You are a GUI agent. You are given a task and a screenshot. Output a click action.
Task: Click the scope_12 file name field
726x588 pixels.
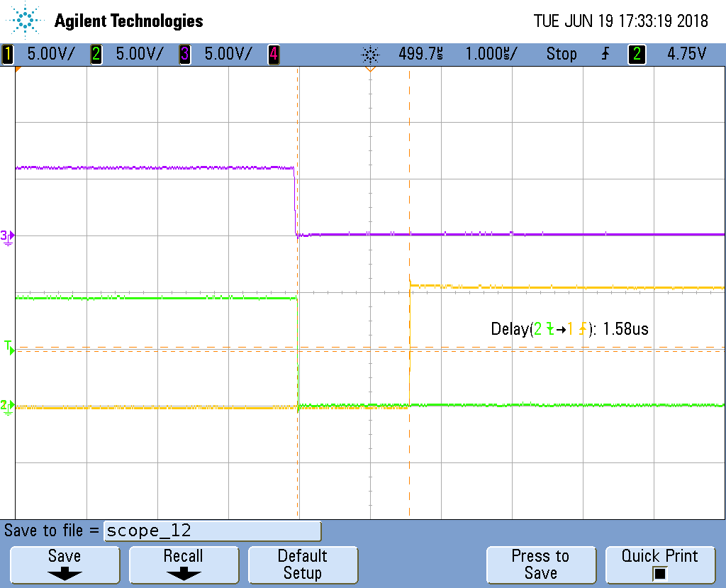tap(213, 531)
